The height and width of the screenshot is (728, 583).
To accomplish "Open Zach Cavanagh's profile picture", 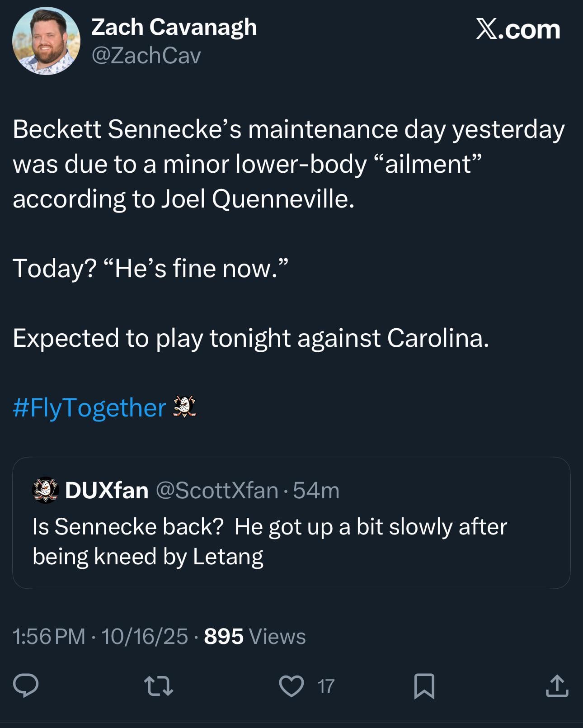I will point(46,41).
